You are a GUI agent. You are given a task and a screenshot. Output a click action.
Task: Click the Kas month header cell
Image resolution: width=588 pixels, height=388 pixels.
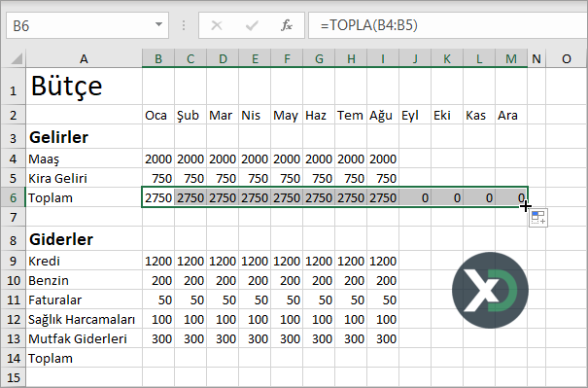pyautogui.click(x=479, y=115)
